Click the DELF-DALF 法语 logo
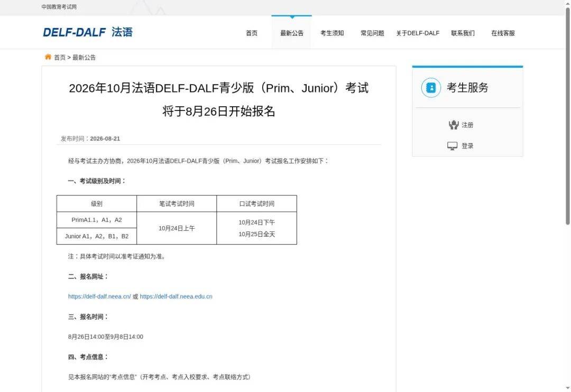The height and width of the screenshot is (392, 571). [x=88, y=32]
